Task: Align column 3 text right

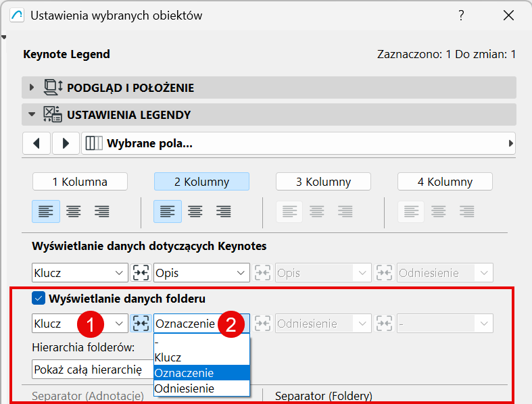Action: coord(345,211)
